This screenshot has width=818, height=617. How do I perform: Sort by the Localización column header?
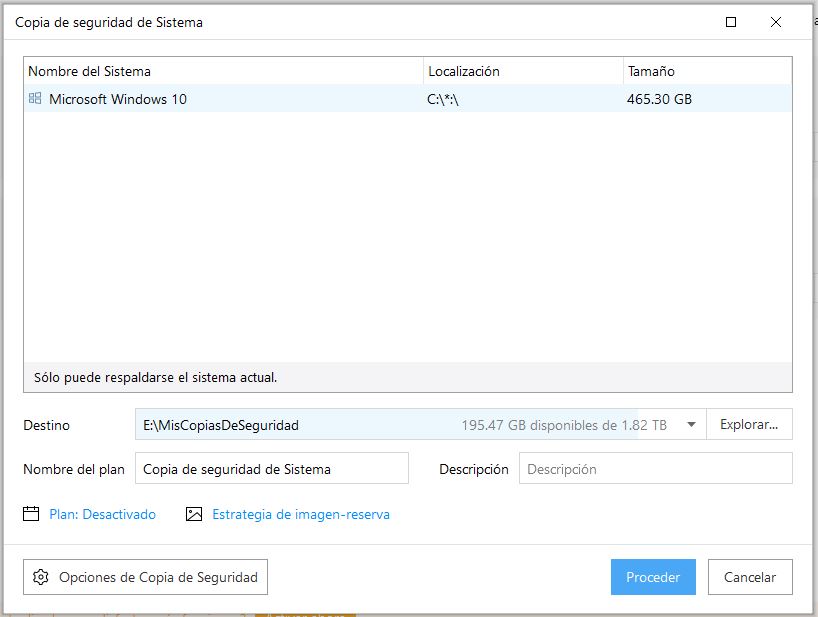click(464, 71)
